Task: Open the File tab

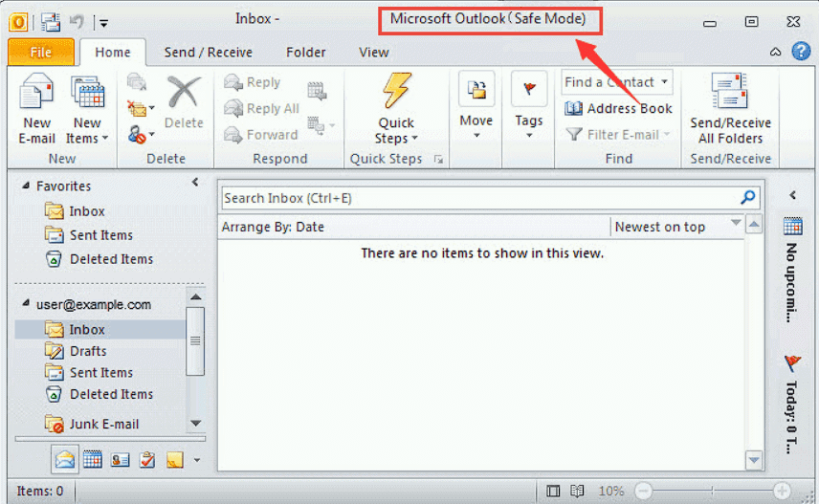Action: point(41,53)
